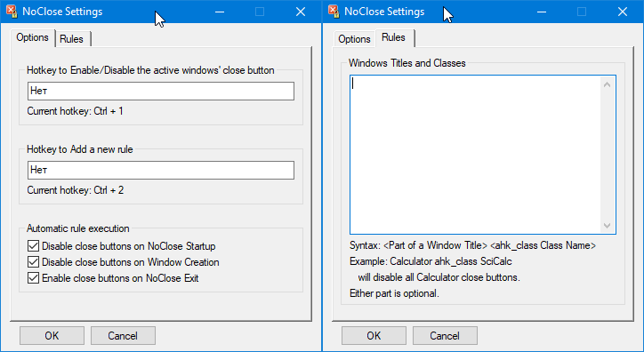
Task: Minimize the right NoClose Settings window
Action: pos(542,12)
